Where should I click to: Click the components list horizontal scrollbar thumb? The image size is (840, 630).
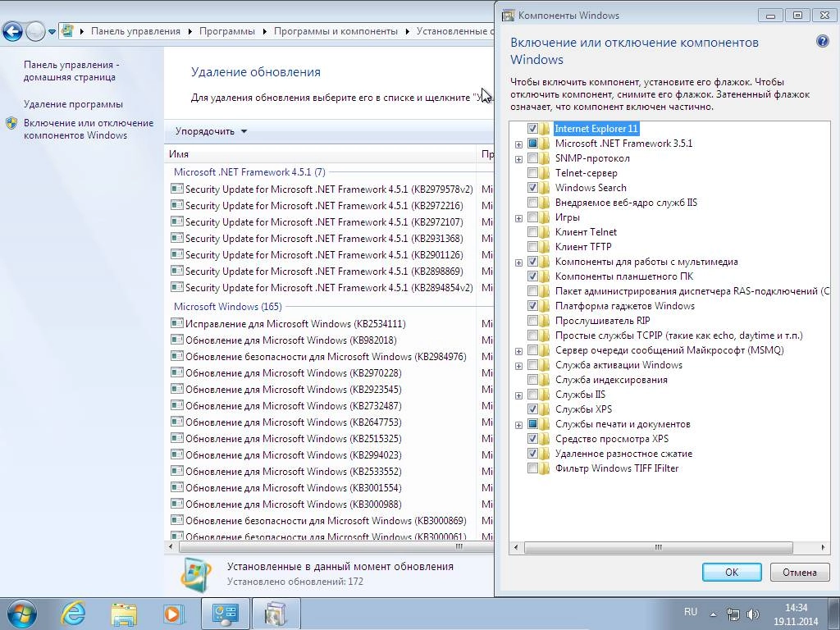coord(658,547)
